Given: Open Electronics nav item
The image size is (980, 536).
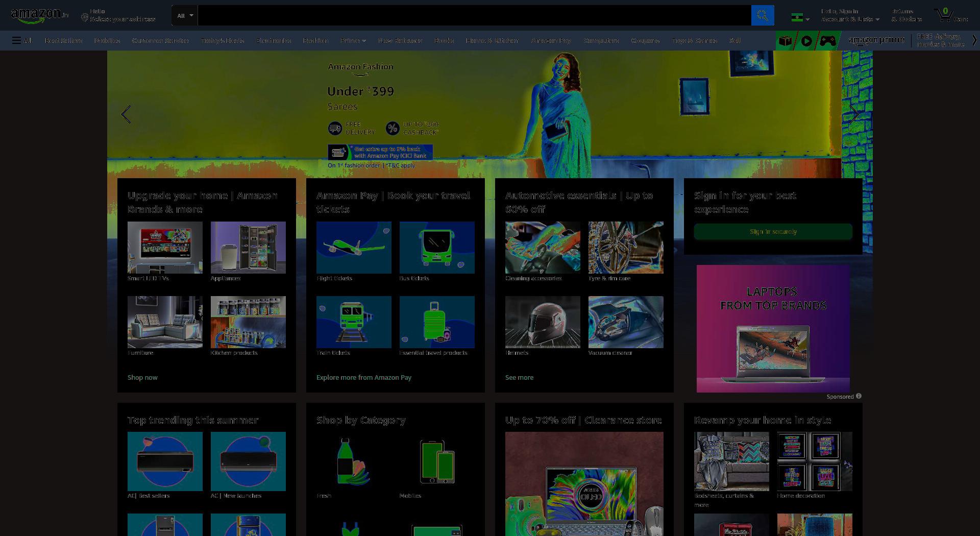Looking at the screenshot, I should click(274, 40).
